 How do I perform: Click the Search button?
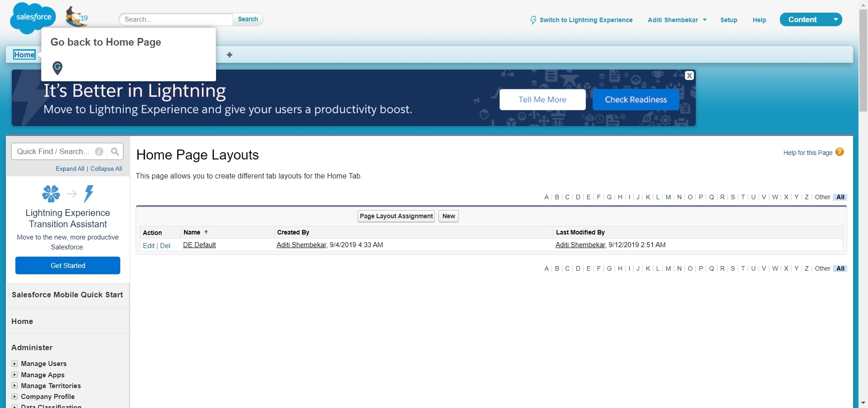[248, 19]
